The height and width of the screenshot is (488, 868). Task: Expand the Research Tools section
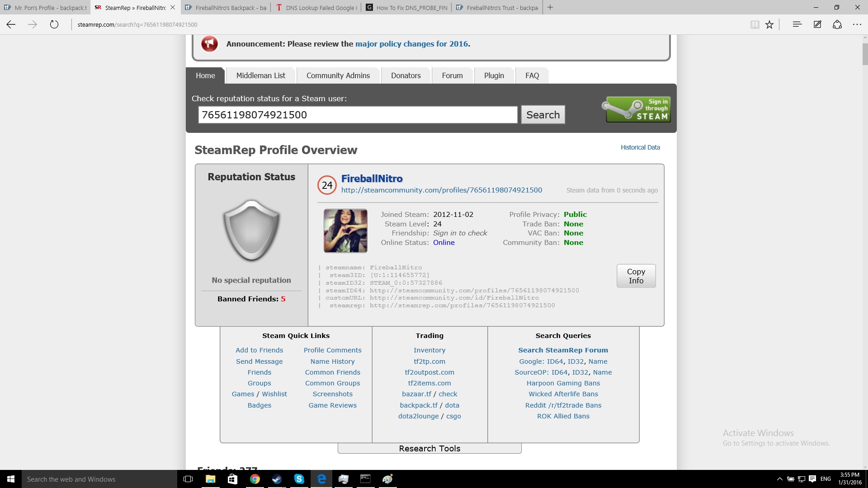click(429, 448)
